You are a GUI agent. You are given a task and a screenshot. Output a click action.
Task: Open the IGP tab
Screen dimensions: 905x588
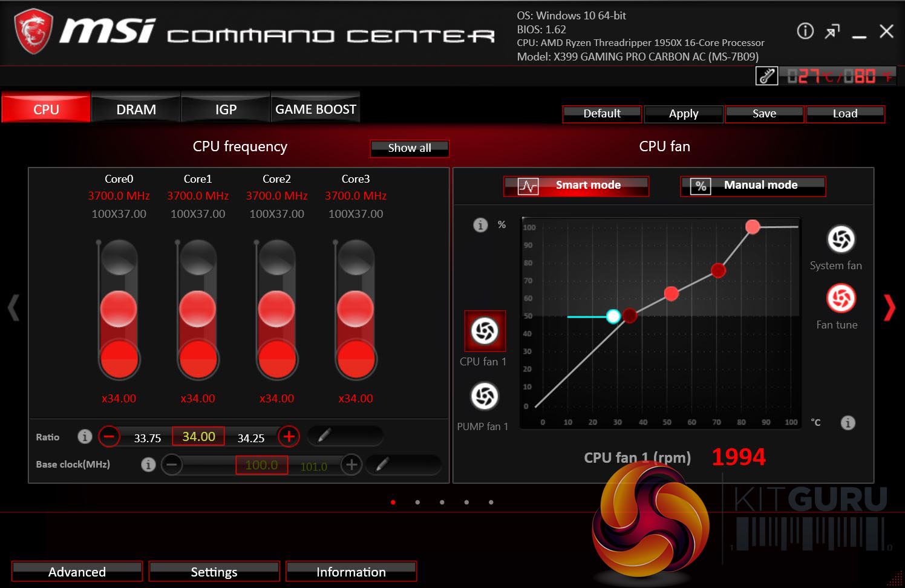point(226,108)
